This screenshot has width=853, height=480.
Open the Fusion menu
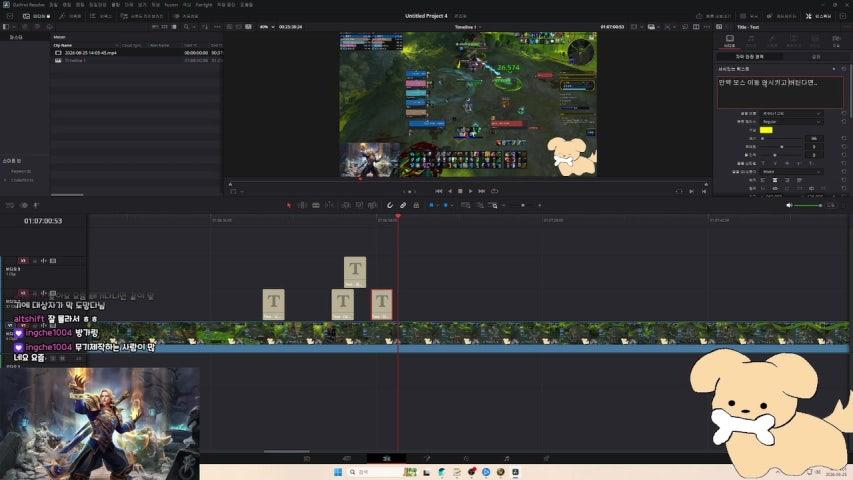coord(171,4)
